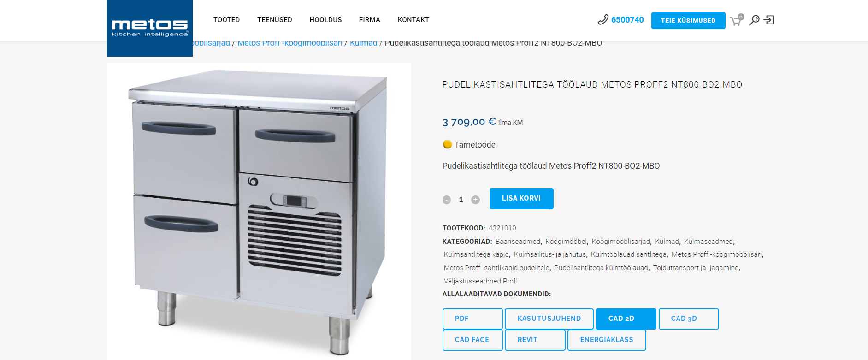Go to the Kontakt page

[413, 20]
